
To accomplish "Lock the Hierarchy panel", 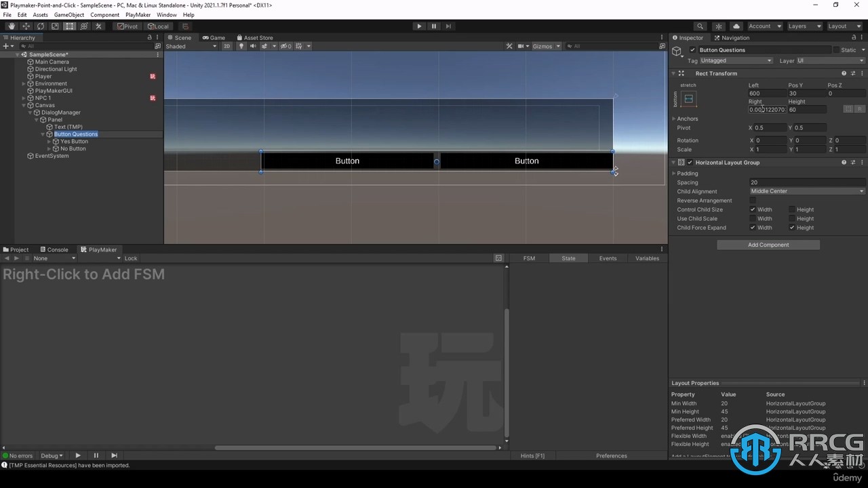I will click(x=150, y=38).
